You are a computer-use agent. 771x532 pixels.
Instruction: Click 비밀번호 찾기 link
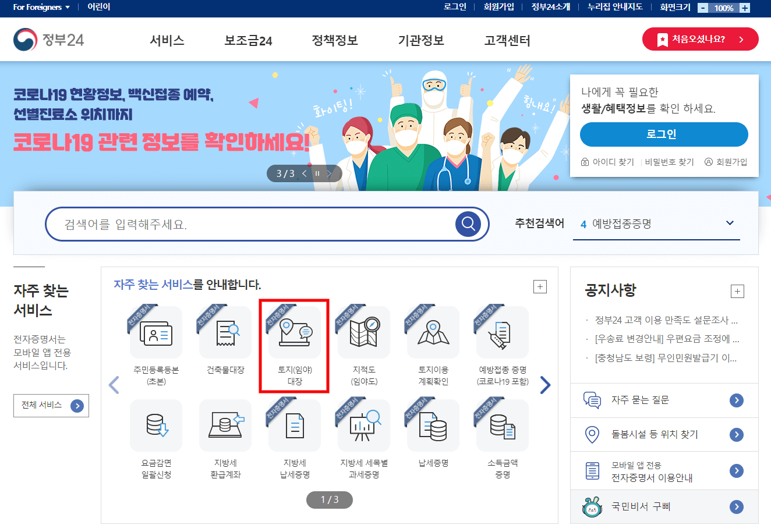[669, 162]
